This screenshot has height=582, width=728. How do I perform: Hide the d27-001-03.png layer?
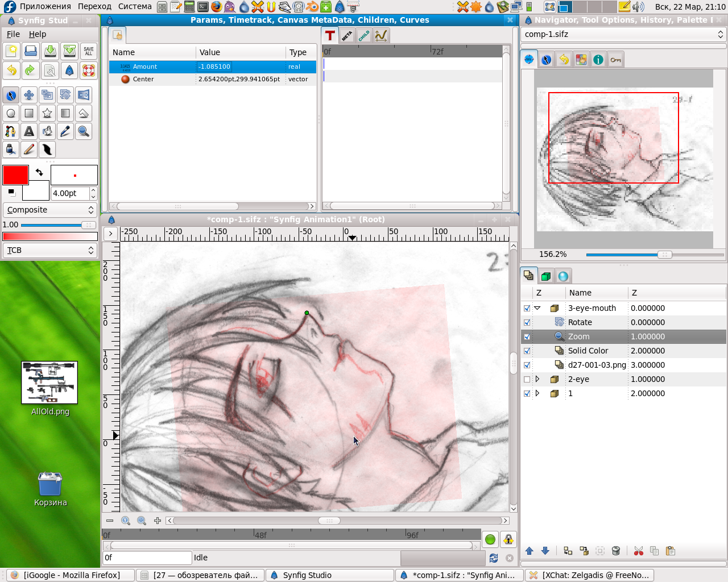527,365
